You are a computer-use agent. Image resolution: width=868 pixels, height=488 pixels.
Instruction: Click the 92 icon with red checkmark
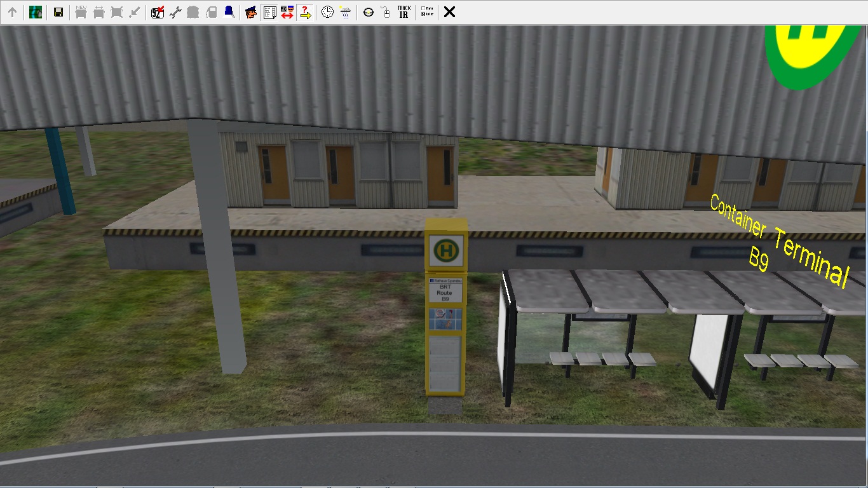pos(158,12)
